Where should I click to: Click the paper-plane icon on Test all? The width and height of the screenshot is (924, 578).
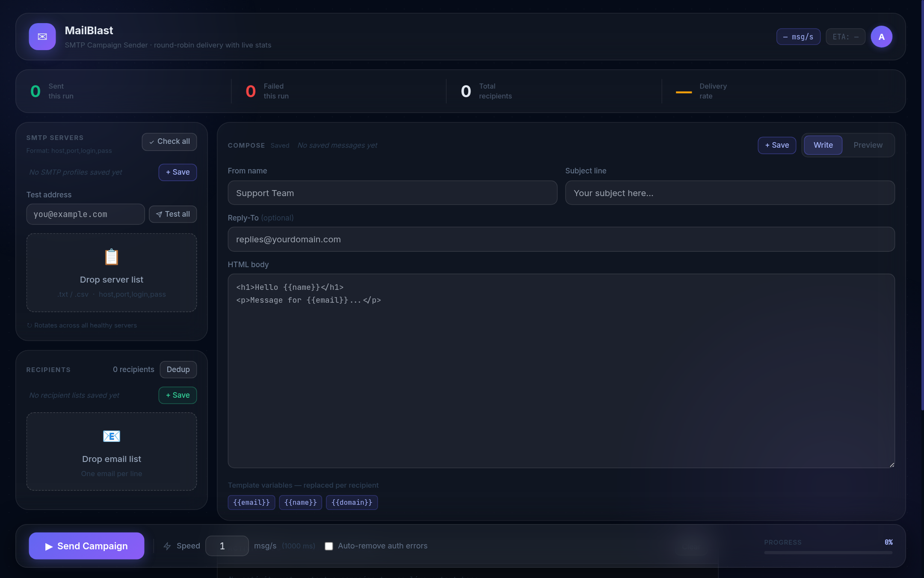coord(159,214)
